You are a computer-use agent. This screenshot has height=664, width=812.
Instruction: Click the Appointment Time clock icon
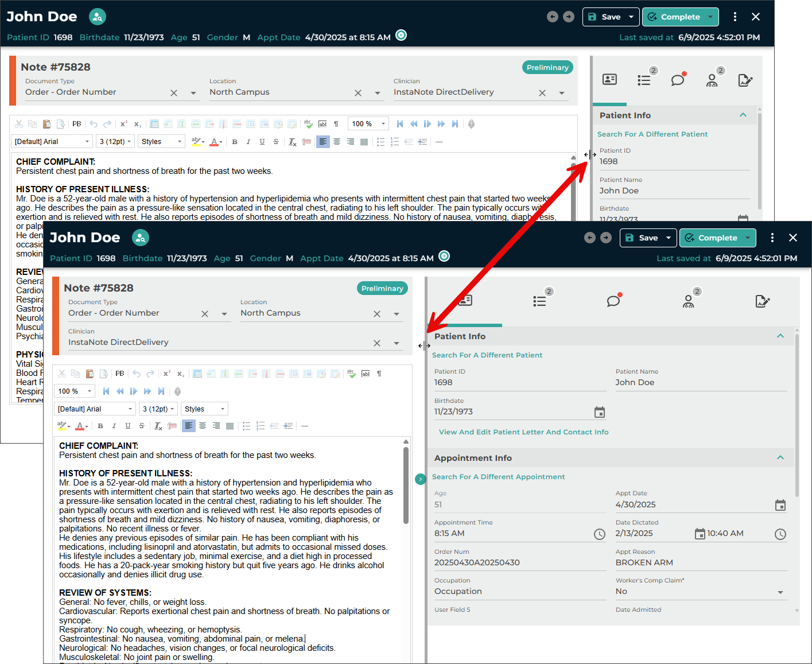tap(599, 534)
